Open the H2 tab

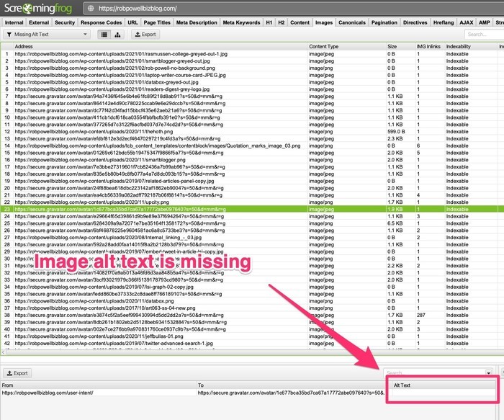tap(282, 22)
